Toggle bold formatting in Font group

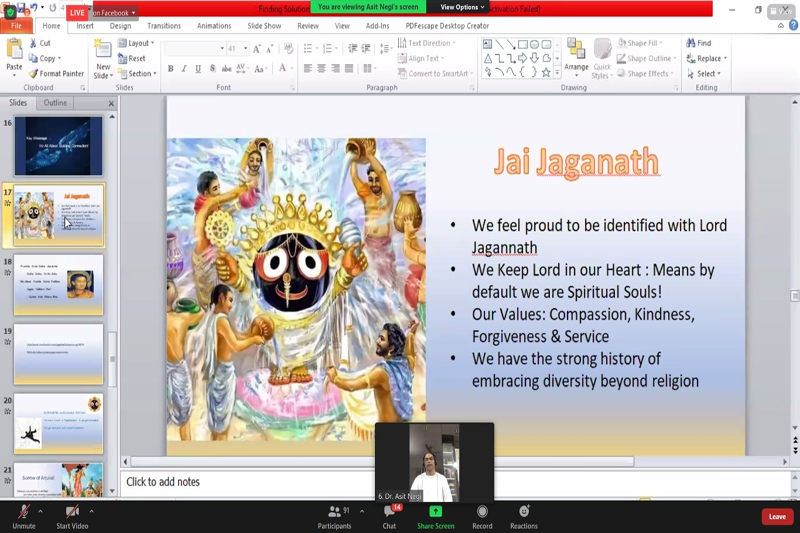[x=170, y=69]
